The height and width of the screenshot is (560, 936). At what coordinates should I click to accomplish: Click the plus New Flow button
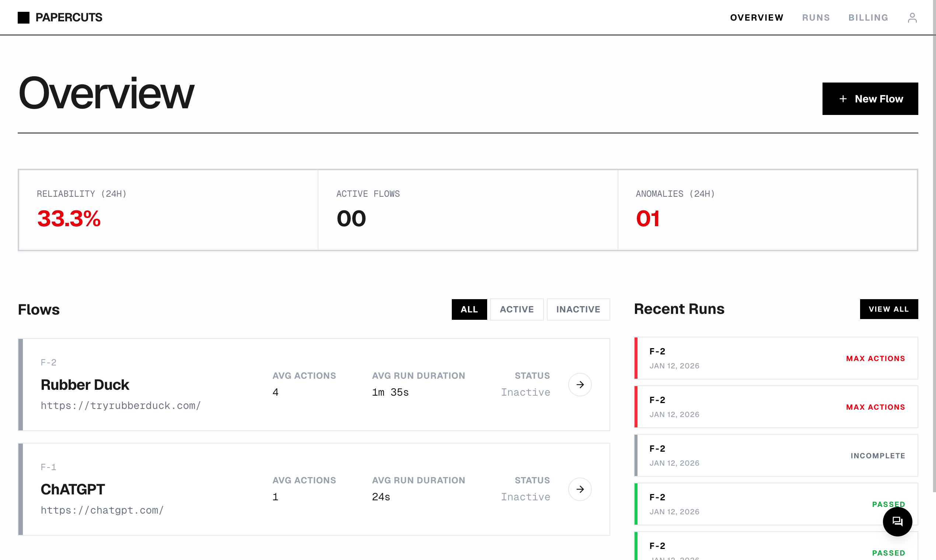click(x=870, y=99)
